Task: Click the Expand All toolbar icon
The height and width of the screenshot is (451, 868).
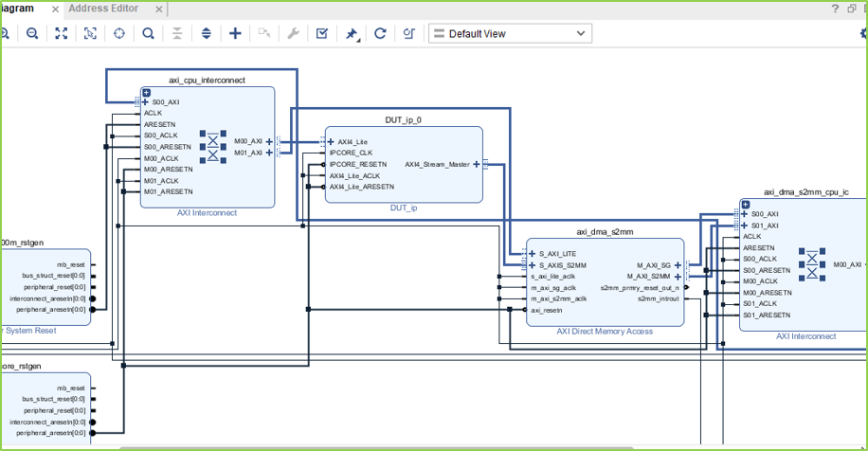Action: pos(207,33)
